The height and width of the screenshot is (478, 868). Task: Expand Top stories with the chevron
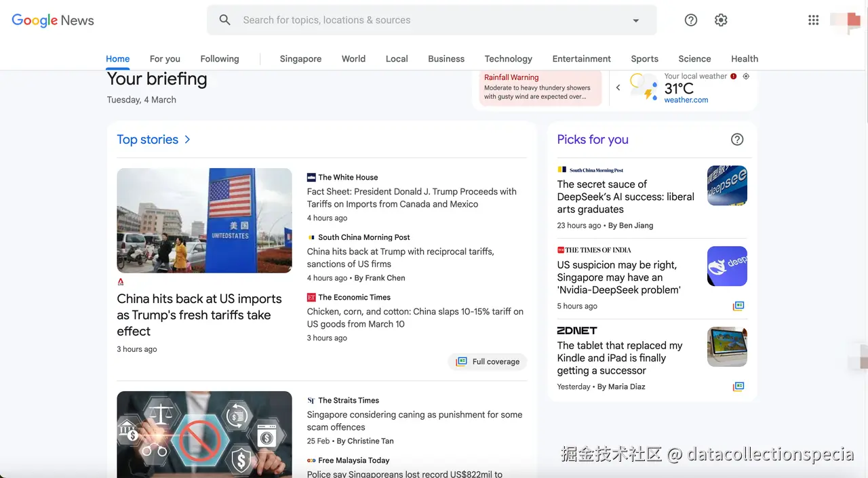[x=186, y=139]
